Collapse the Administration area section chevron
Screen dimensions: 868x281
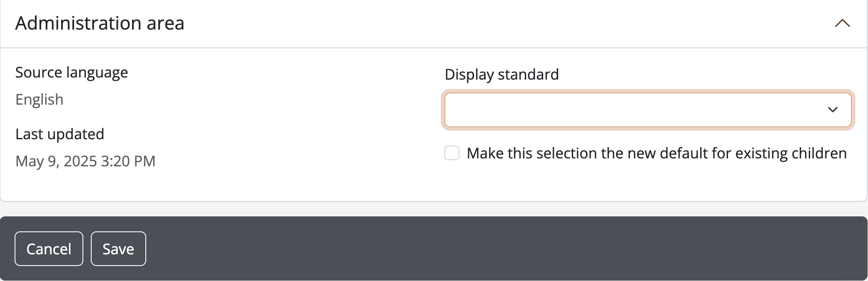tap(842, 23)
